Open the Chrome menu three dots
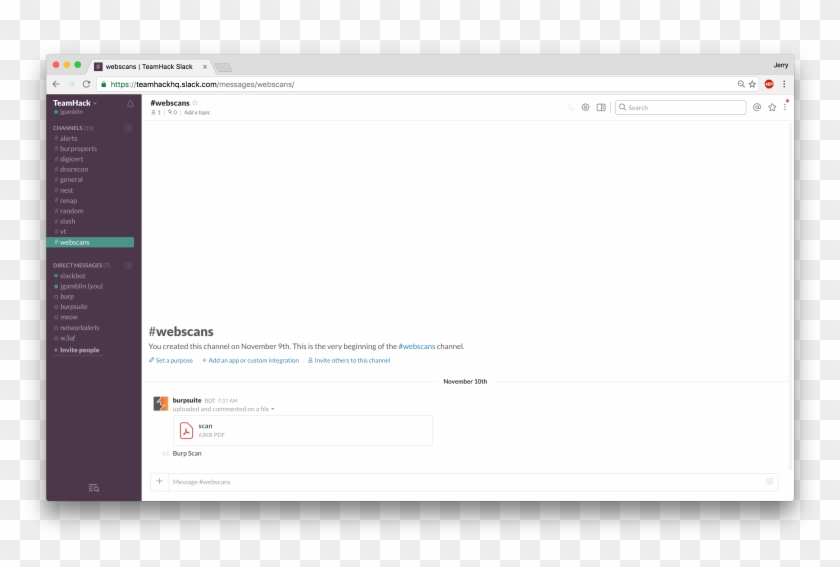Image resolution: width=840 pixels, height=567 pixels. click(x=784, y=84)
